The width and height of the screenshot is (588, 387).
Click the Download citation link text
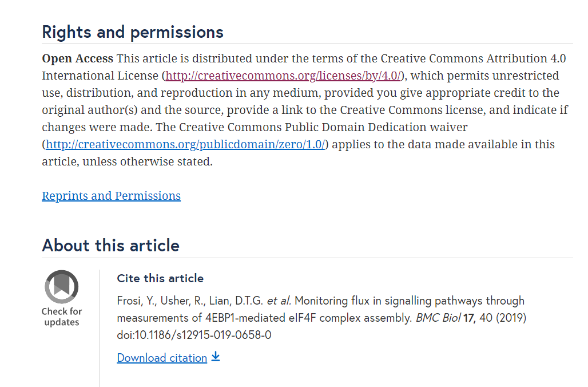(162, 358)
